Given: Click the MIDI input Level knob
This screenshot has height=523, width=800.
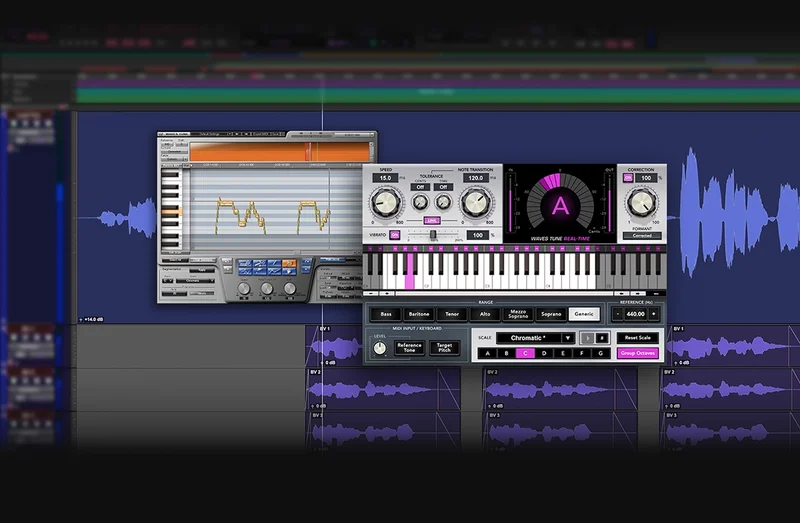Looking at the screenshot, I should coord(380,348).
